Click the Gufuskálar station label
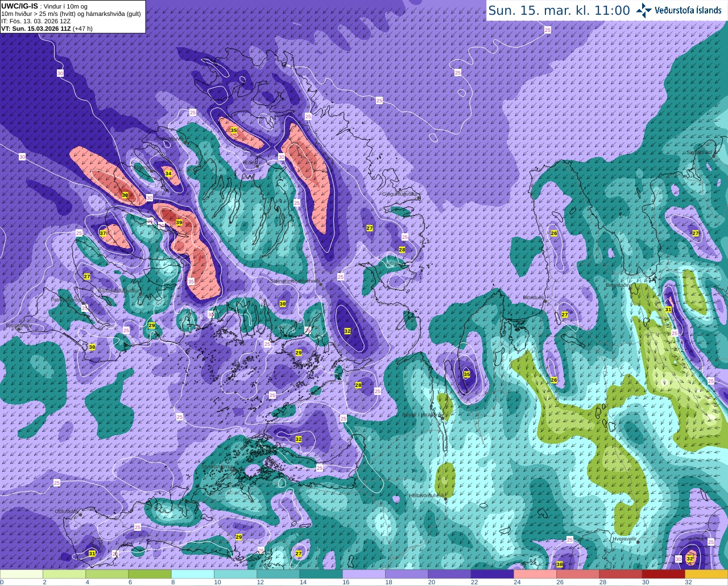Image resolution: width=728 pixels, height=586 pixels. tap(67, 511)
